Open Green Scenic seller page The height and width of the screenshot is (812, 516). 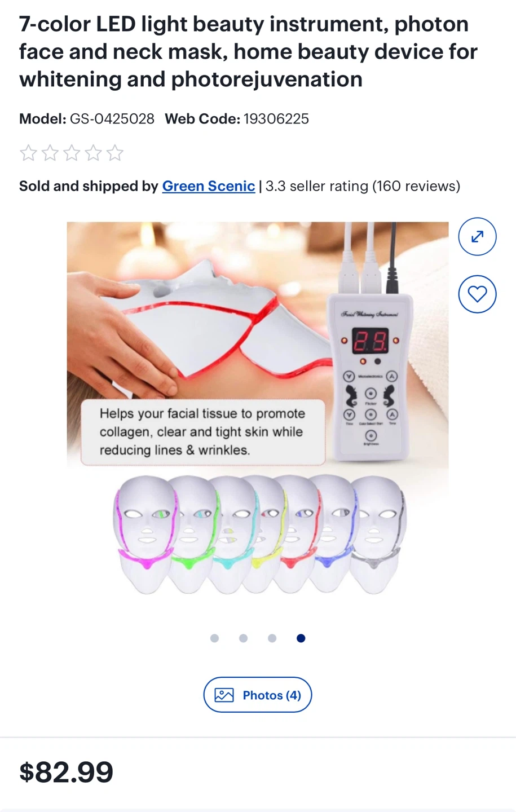pyautogui.click(x=209, y=186)
